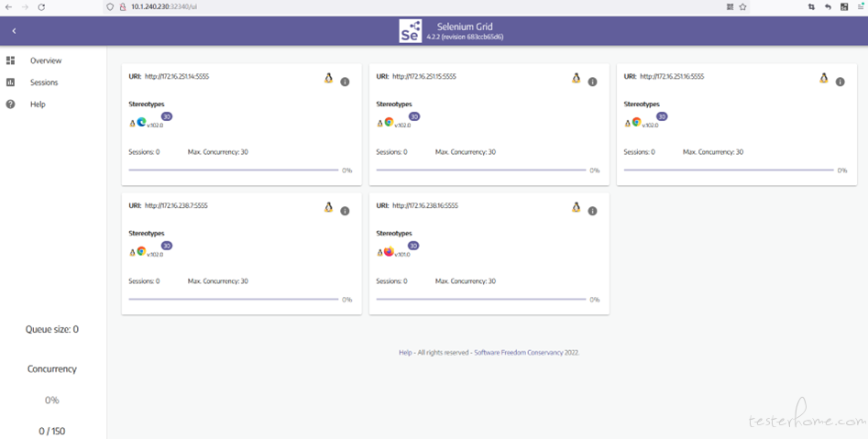Image resolution: width=868 pixels, height=439 pixels.
Task: Click the 'Queue size: 0' text
Action: 52,329
